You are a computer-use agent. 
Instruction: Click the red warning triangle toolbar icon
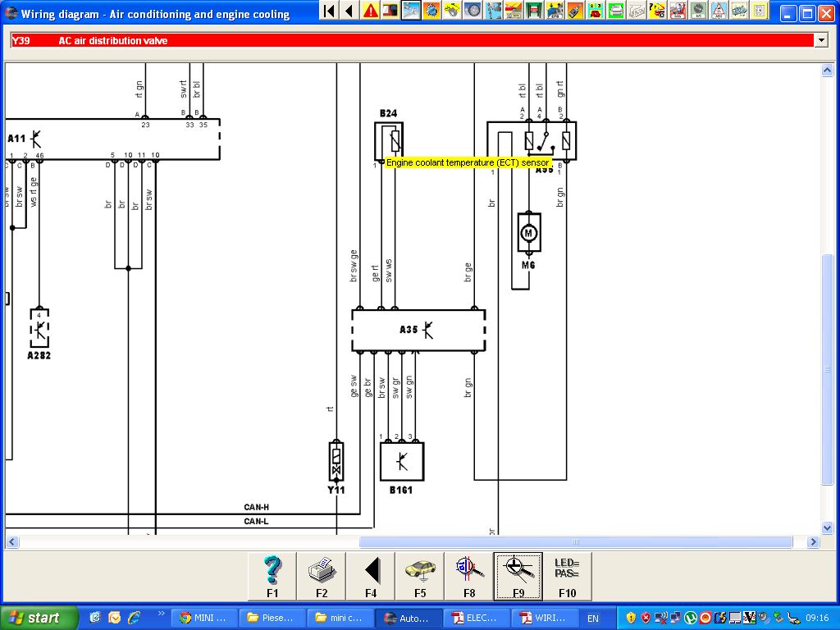[371, 11]
